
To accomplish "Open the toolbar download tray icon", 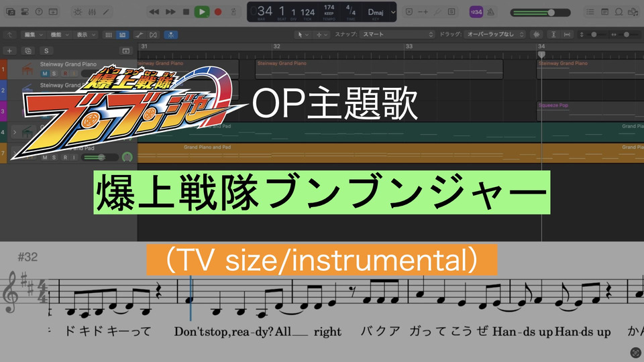I will pos(53,12).
